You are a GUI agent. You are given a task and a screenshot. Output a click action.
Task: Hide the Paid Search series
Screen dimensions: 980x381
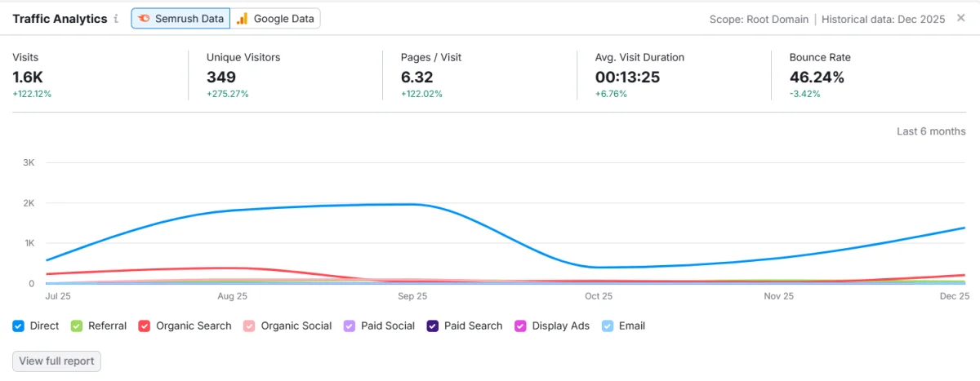click(432, 326)
